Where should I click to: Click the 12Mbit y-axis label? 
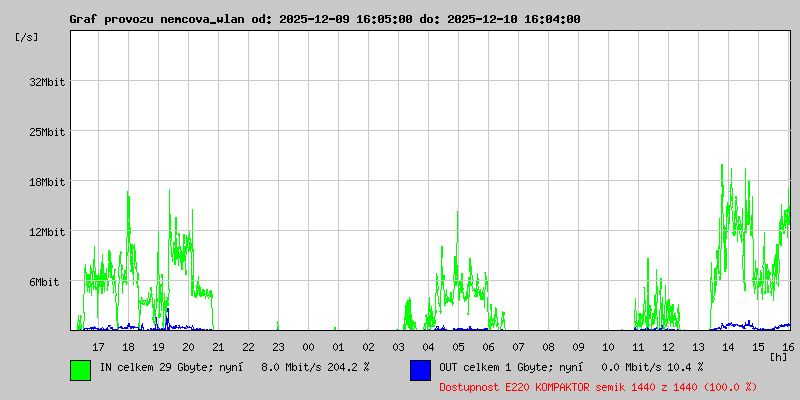47,232
